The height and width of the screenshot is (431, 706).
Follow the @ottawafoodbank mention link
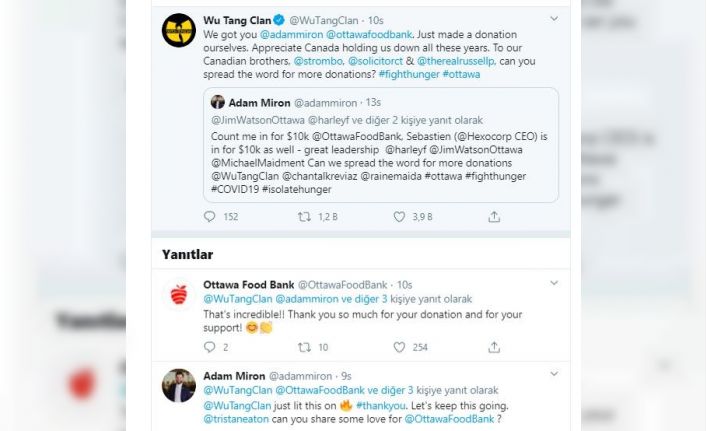coord(369,35)
